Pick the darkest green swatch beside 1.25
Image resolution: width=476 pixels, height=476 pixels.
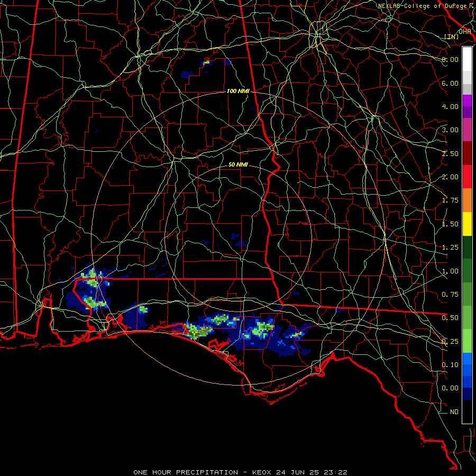[467, 248]
